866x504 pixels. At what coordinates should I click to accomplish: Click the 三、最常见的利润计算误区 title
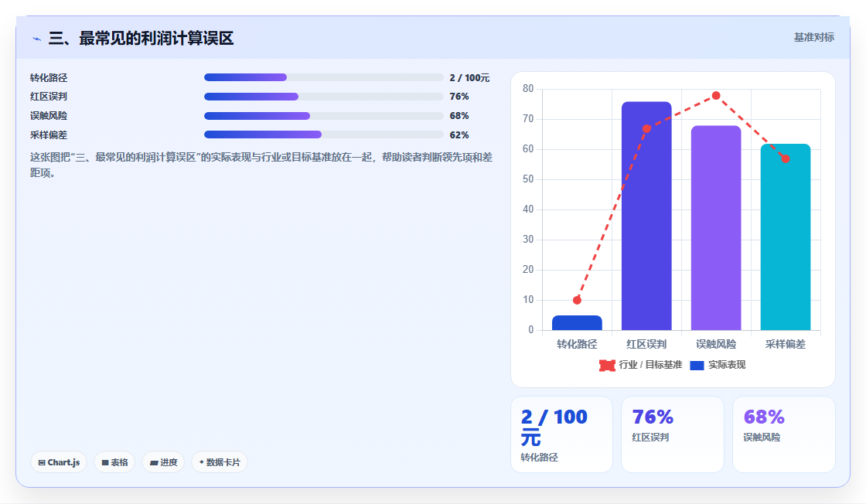point(141,38)
